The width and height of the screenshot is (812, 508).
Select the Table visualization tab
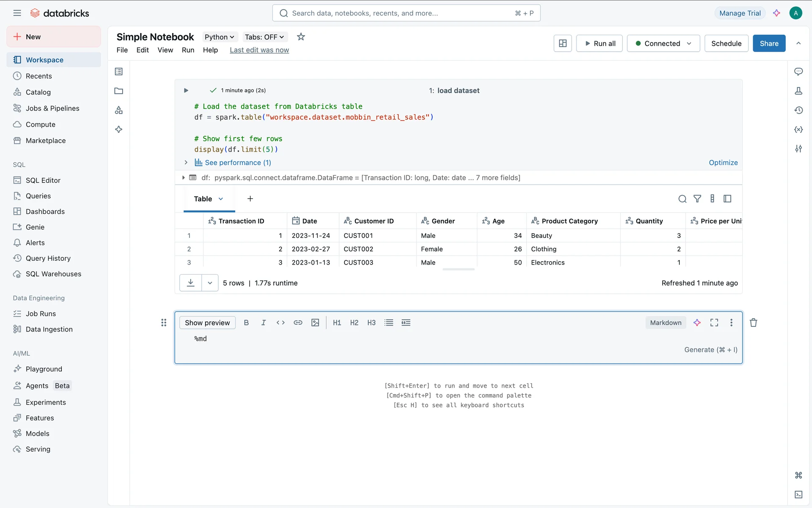click(203, 199)
